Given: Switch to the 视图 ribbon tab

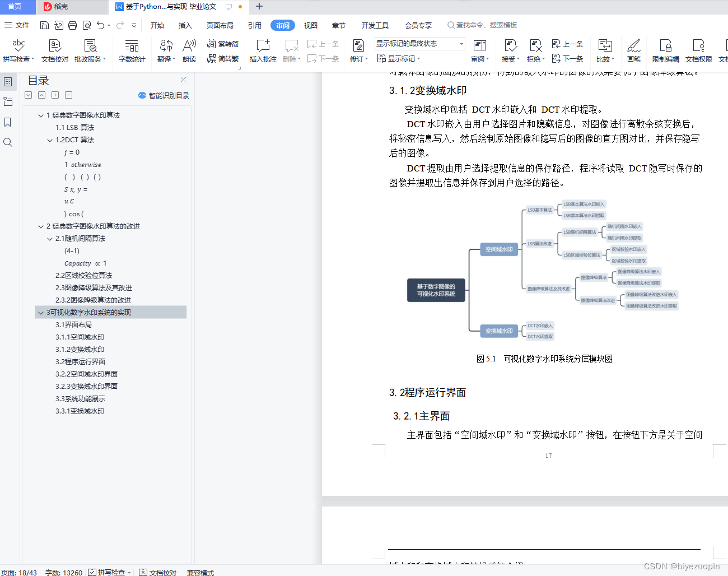Looking at the screenshot, I should pos(310,25).
